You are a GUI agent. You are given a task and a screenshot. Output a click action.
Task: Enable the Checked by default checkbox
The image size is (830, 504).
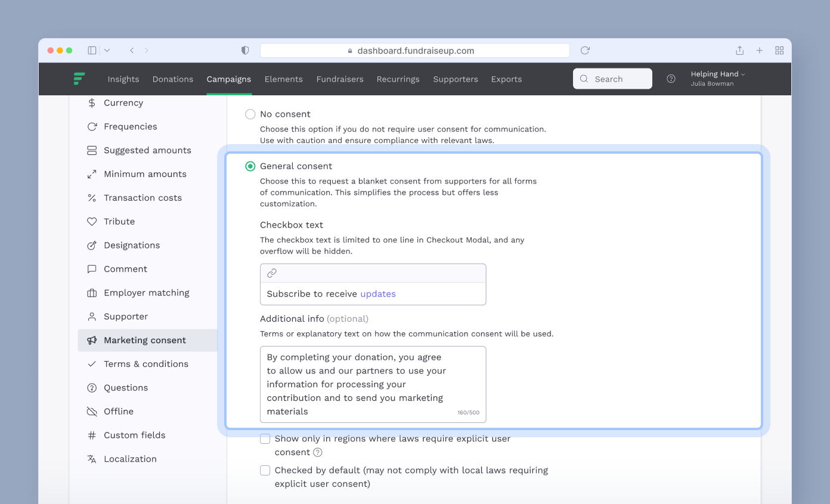265,470
